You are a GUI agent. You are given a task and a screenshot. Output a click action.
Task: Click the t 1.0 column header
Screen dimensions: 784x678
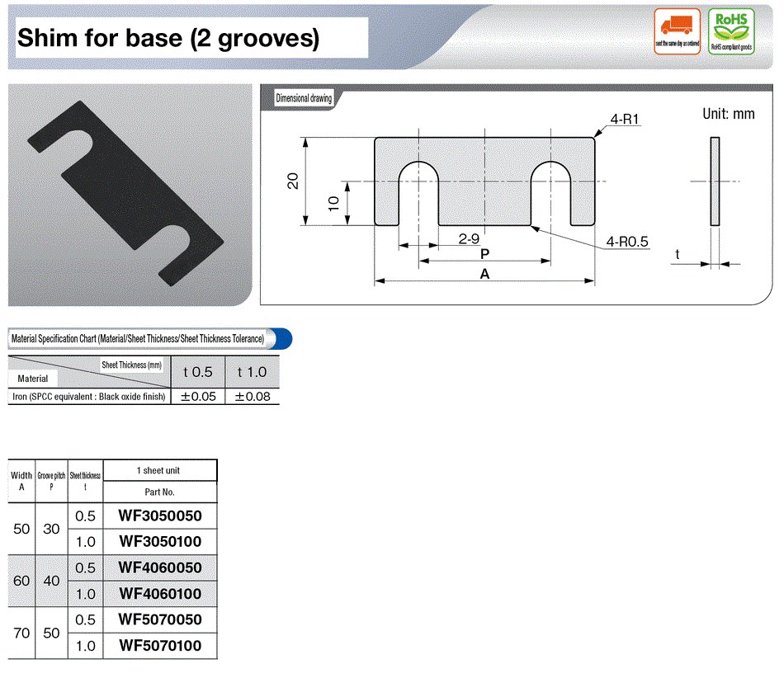coord(252,372)
